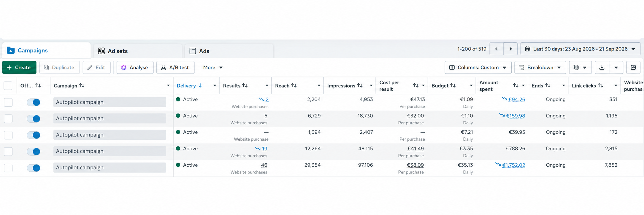Open the Columns: Custom dropdown
Viewport: 644px width, 215px height.
click(478, 67)
